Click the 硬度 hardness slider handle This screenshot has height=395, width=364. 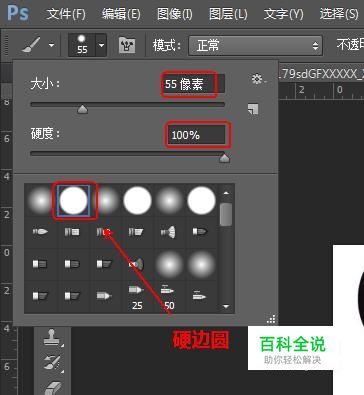[x=224, y=158]
